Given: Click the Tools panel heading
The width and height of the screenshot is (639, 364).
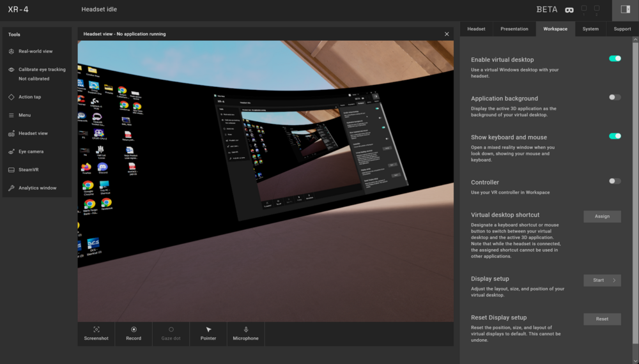Looking at the screenshot, I should click(14, 34).
